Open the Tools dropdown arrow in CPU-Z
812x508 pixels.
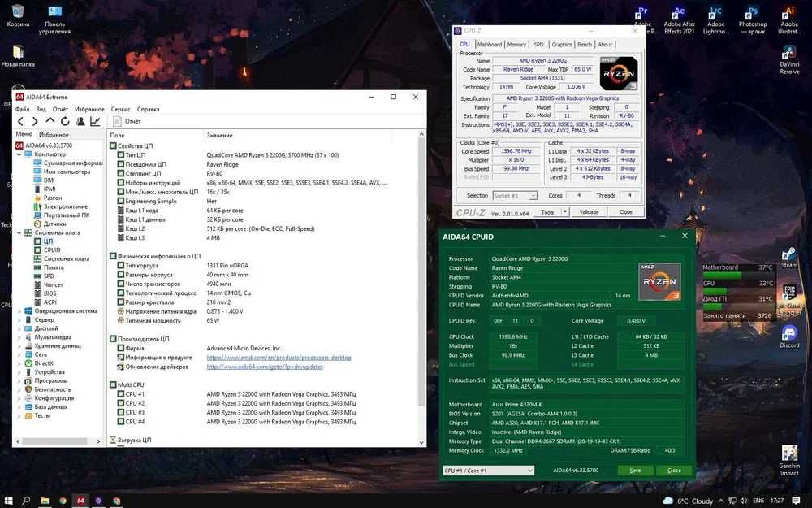click(565, 212)
